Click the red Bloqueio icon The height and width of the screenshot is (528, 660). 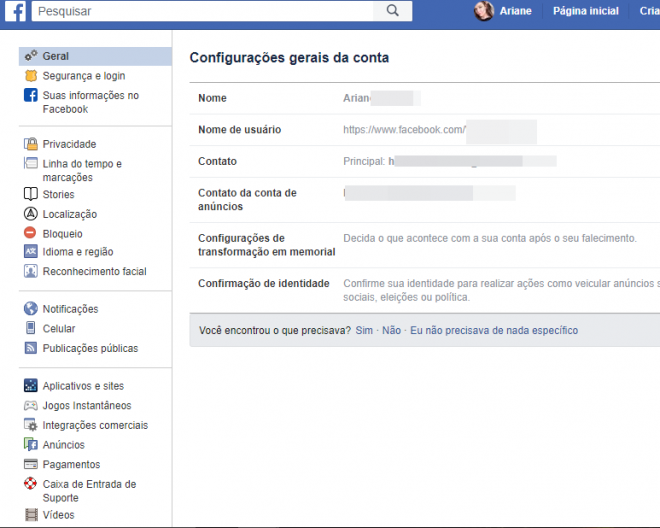[x=30, y=232]
